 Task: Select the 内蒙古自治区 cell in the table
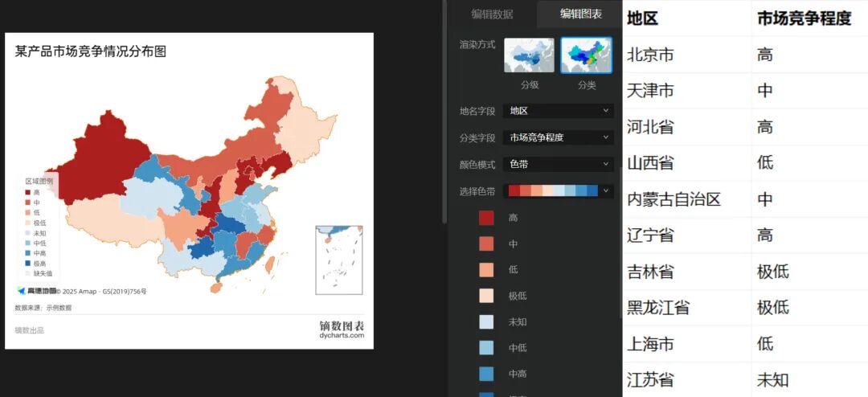687,199
